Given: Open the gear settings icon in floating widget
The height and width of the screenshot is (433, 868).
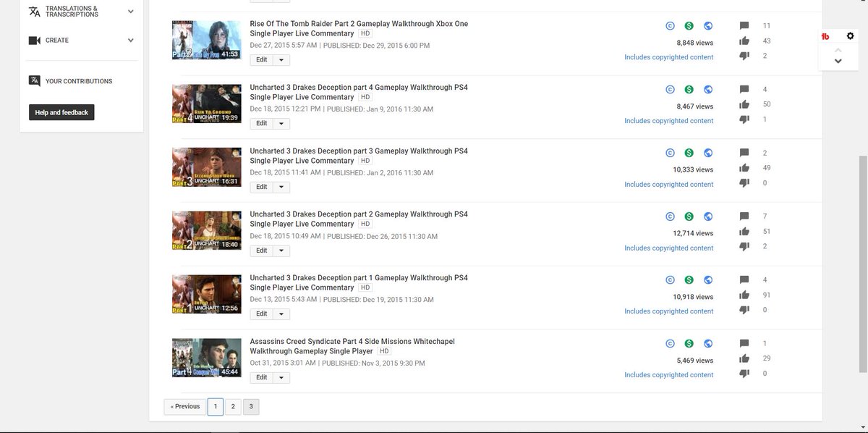Looking at the screenshot, I should [x=850, y=36].
